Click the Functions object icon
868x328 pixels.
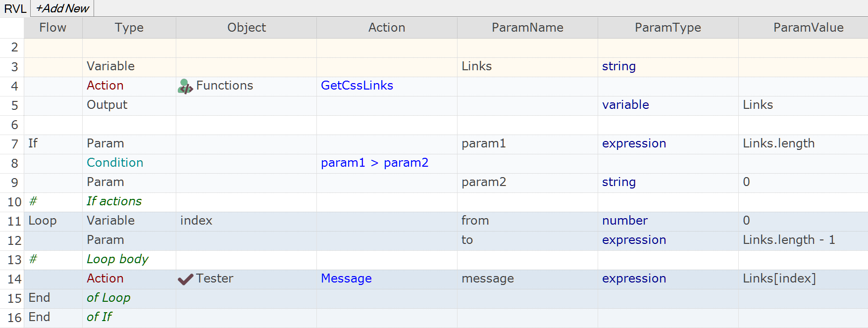[185, 87]
